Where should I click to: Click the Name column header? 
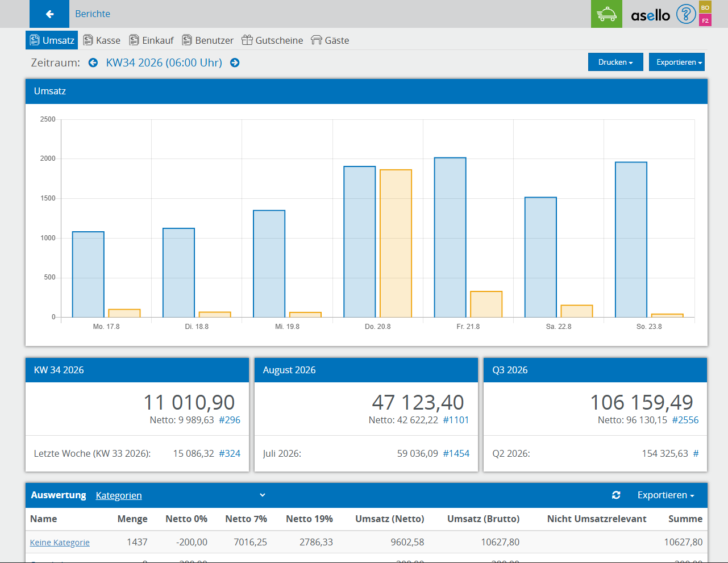click(x=44, y=519)
